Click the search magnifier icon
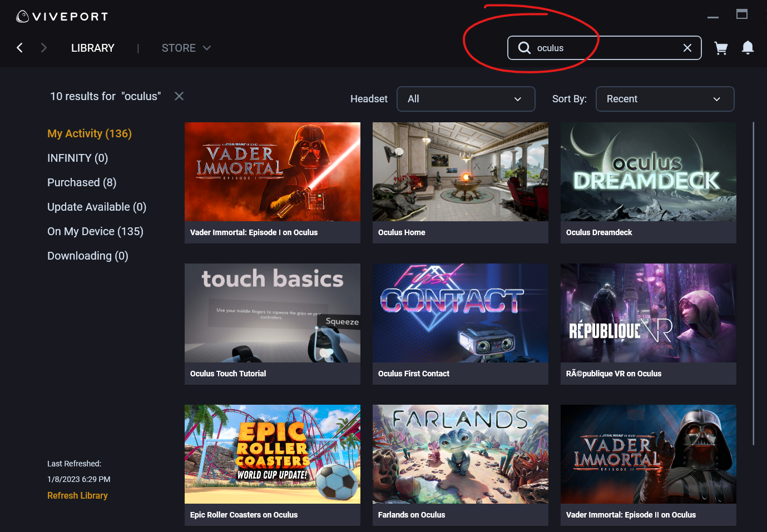This screenshot has width=767, height=532. tap(524, 48)
